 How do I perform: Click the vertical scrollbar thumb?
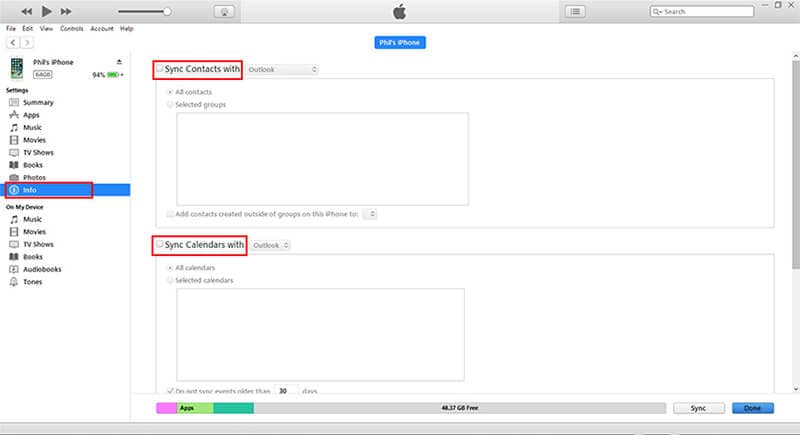tap(795, 164)
